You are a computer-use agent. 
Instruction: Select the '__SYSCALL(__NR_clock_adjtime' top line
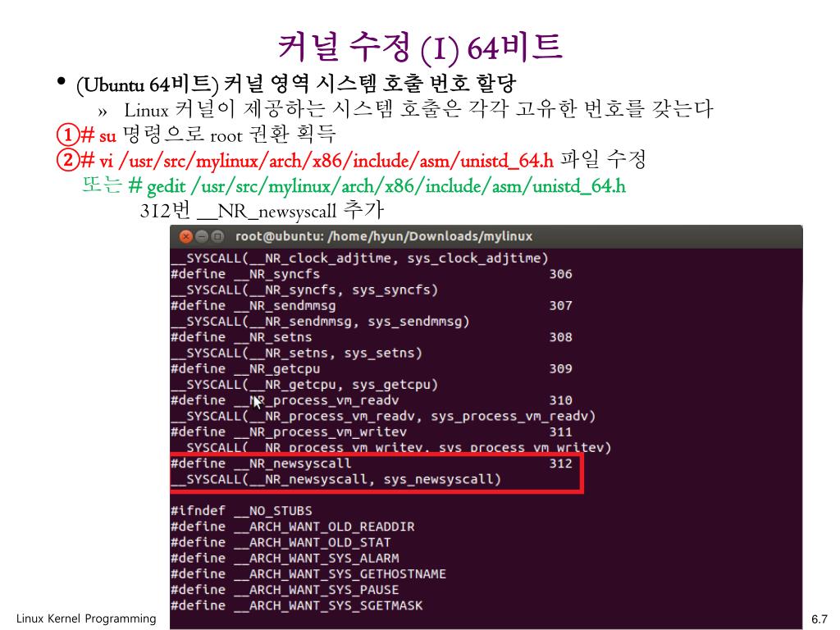(359, 258)
